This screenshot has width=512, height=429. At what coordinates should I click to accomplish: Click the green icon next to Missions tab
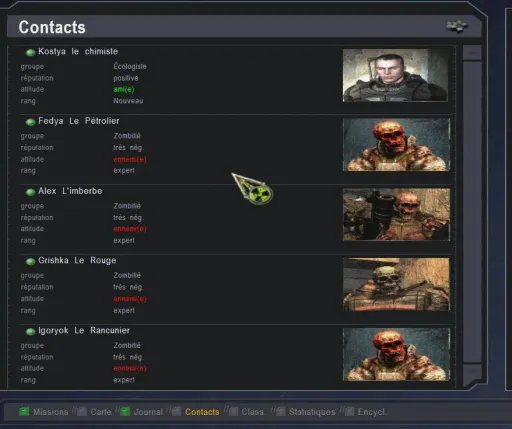(x=24, y=411)
